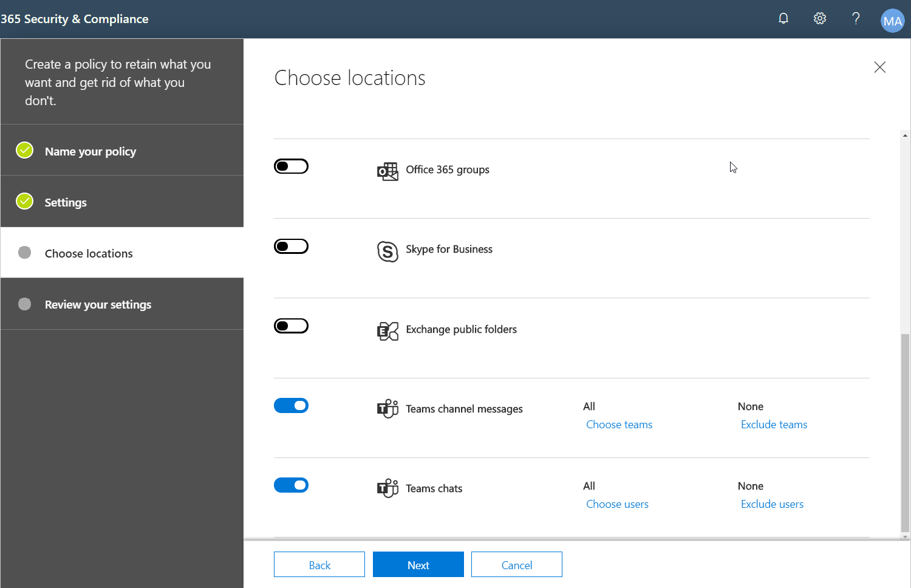Disable the Teams chats toggle
Viewport: 911px width, 588px height.
[x=291, y=485]
